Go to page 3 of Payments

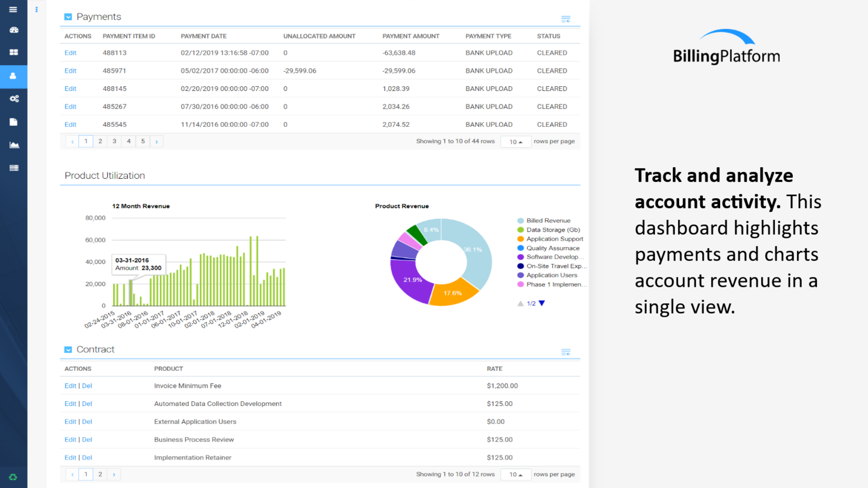pyautogui.click(x=114, y=141)
